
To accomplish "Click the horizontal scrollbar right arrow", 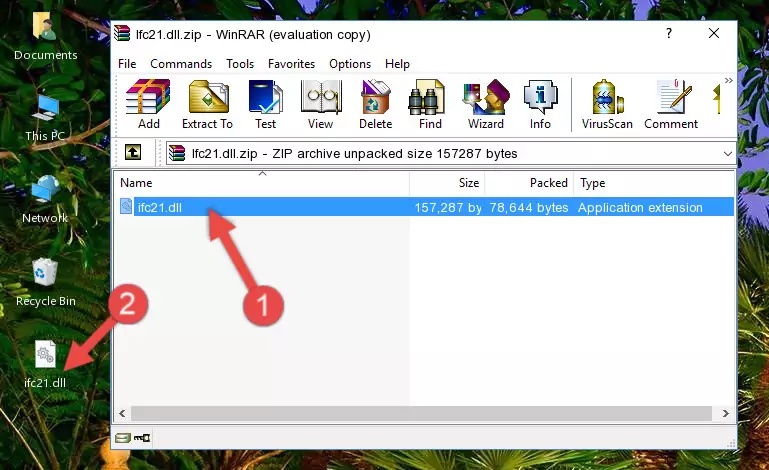I will [x=725, y=414].
